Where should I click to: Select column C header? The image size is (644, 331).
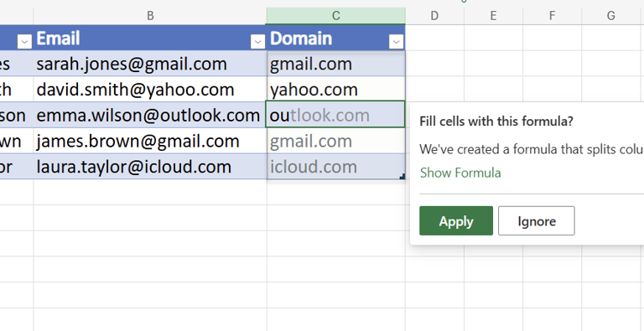click(336, 16)
